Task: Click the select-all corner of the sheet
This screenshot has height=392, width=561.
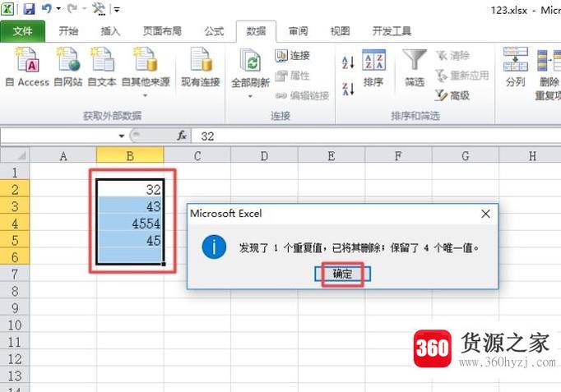Action: [x=15, y=156]
